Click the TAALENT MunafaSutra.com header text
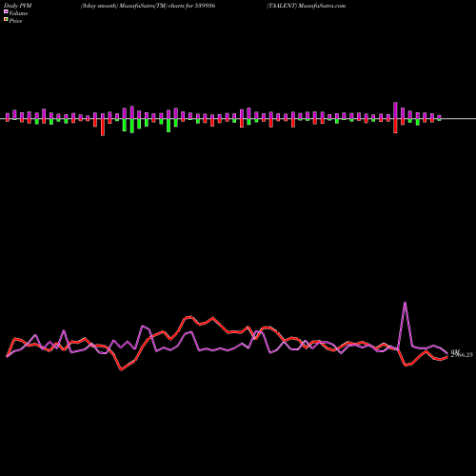Viewport: 476px width, 476px height. pyautogui.click(x=306, y=6)
